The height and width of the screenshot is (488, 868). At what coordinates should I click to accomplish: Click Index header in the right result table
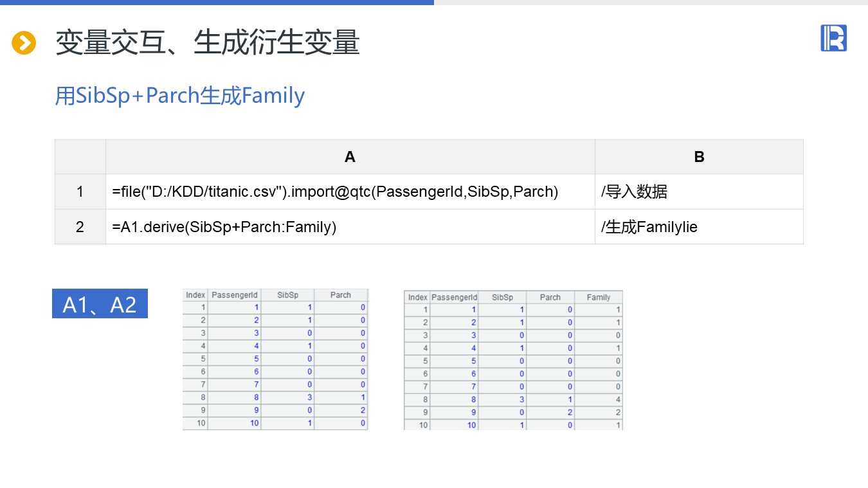[x=417, y=297]
